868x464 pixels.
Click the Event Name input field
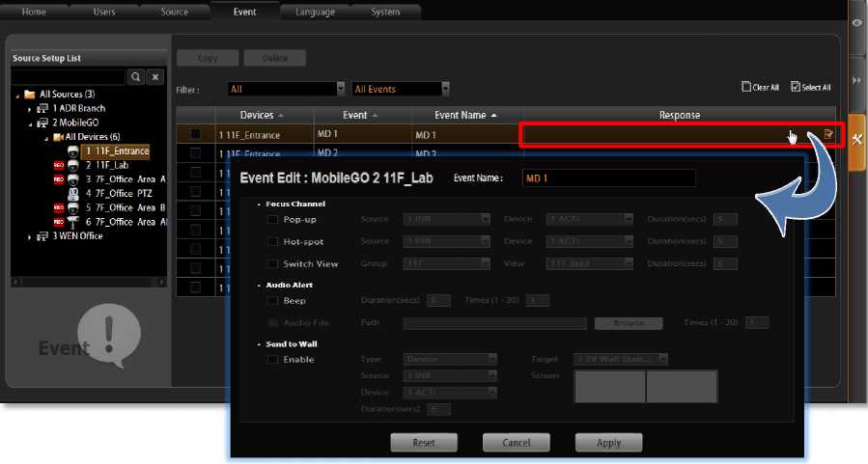pyautogui.click(x=607, y=178)
